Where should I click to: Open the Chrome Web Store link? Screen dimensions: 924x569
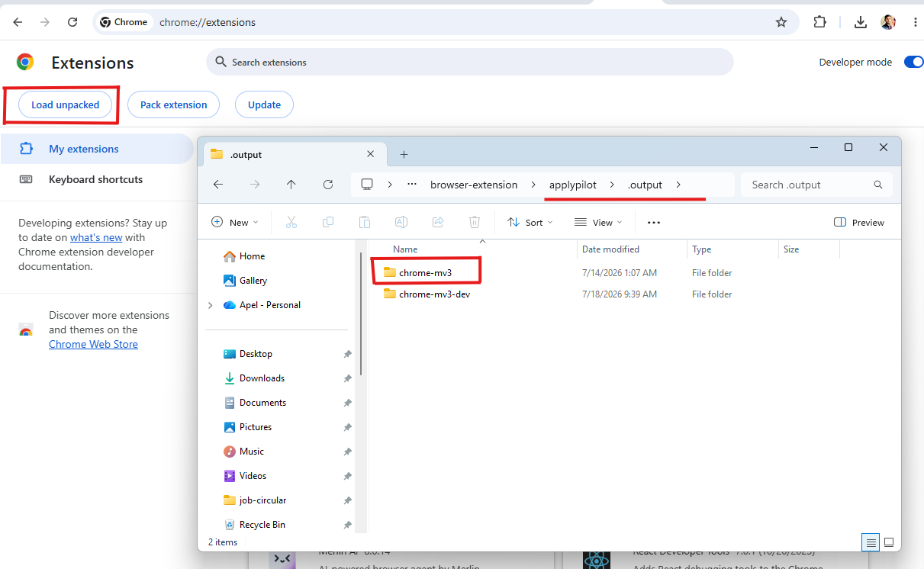click(93, 344)
